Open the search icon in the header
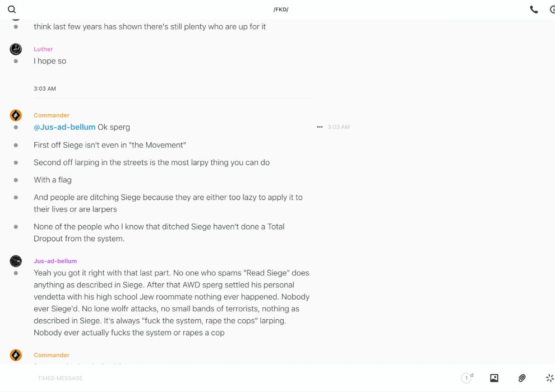555x392 pixels. point(12,10)
